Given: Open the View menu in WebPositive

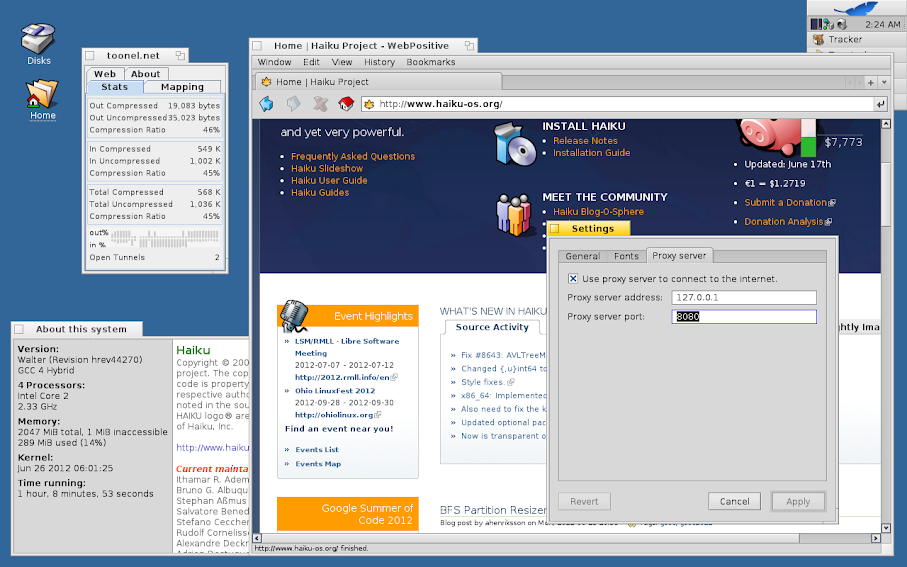Looking at the screenshot, I should click(342, 62).
